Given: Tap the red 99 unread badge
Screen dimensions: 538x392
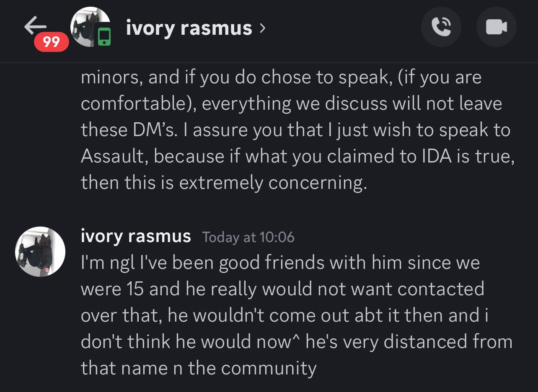Looking at the screenshot, I should click(x=52, y=42).
